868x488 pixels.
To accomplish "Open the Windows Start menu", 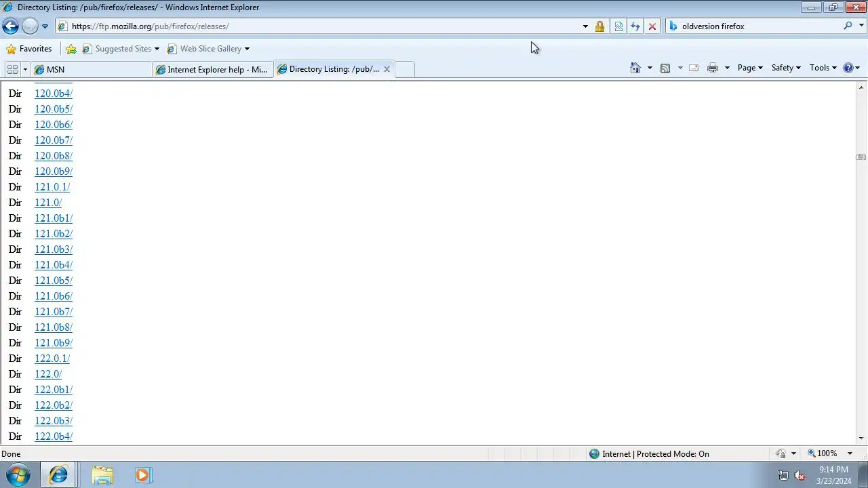I will 18,475.
